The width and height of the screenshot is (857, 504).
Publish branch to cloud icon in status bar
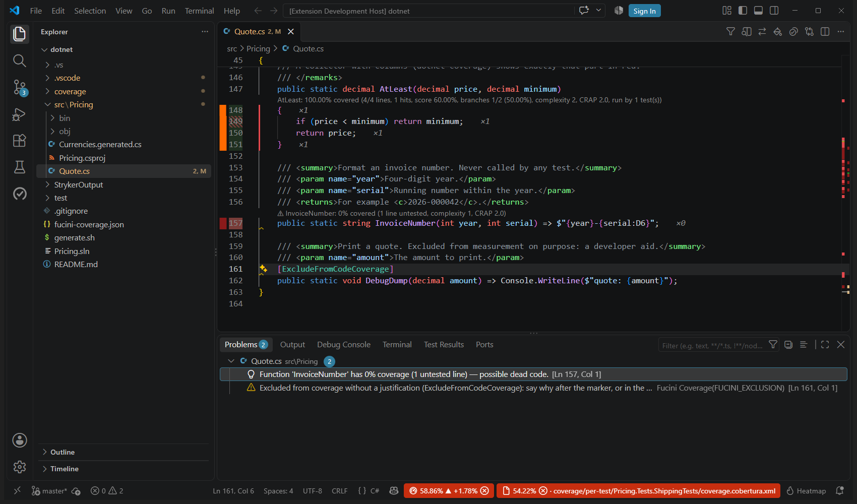[76, 491]
